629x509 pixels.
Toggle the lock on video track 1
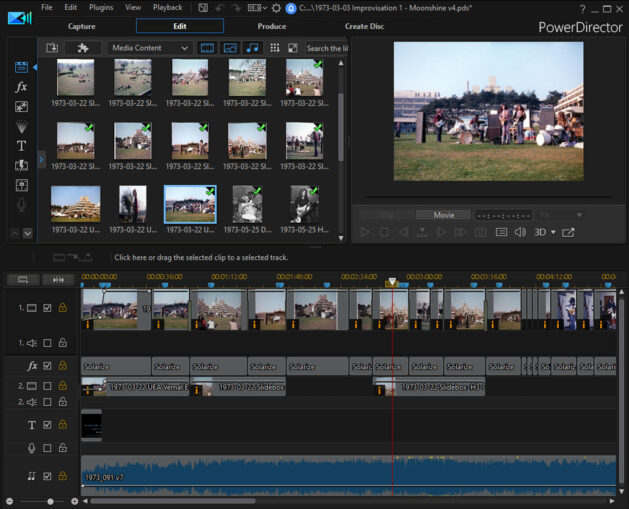pyautogui.click(x=63, y=308)
